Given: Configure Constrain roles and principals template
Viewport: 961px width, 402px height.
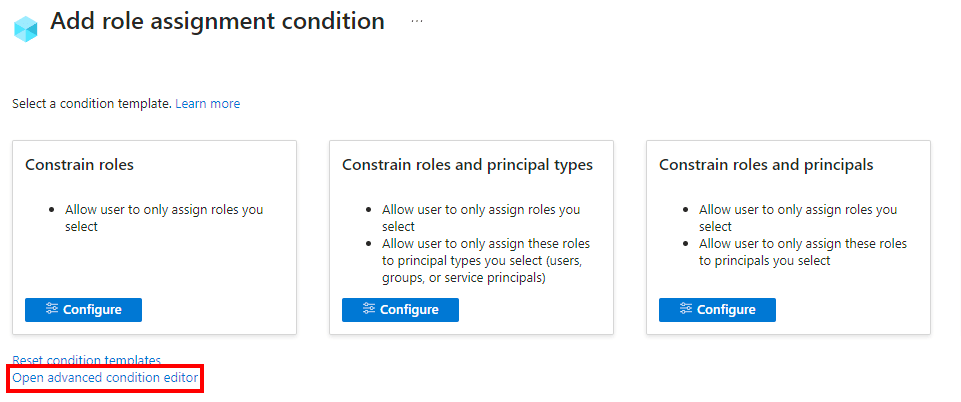Looking at the screenshot, I should click(x=717, y=310).
